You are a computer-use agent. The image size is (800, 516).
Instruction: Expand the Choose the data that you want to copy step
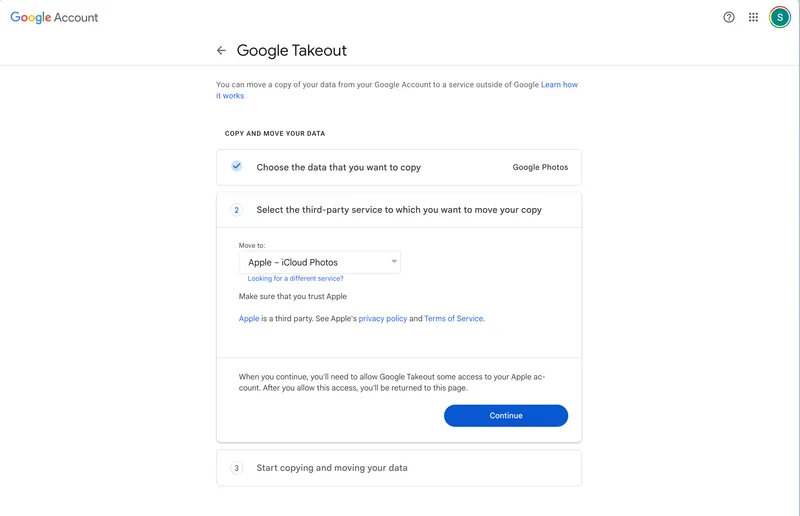coord(399,167)
